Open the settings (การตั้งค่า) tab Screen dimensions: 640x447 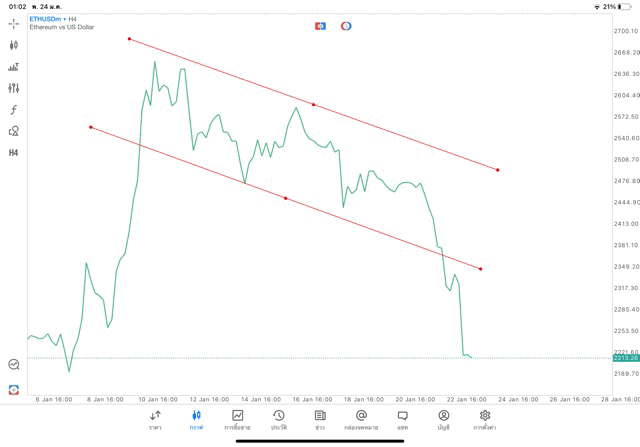point(485,419)
